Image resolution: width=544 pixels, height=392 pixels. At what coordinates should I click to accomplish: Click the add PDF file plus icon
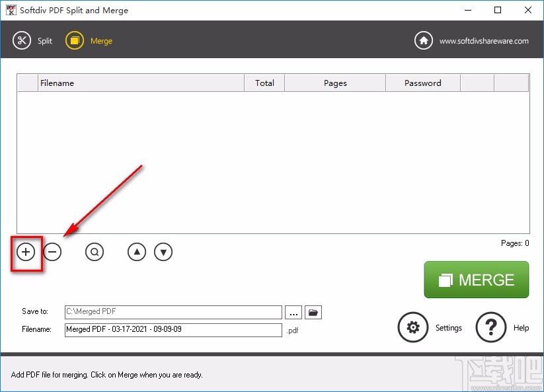[x=26, y=252]
